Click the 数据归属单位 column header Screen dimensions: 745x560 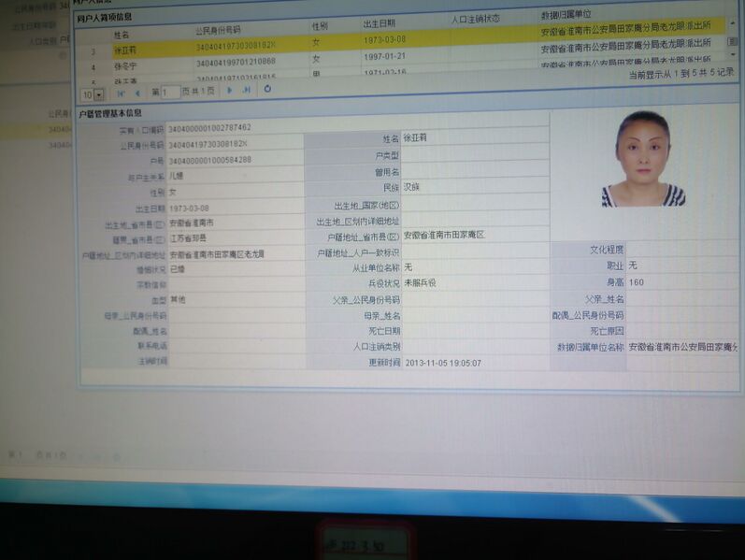click(566, 16)
